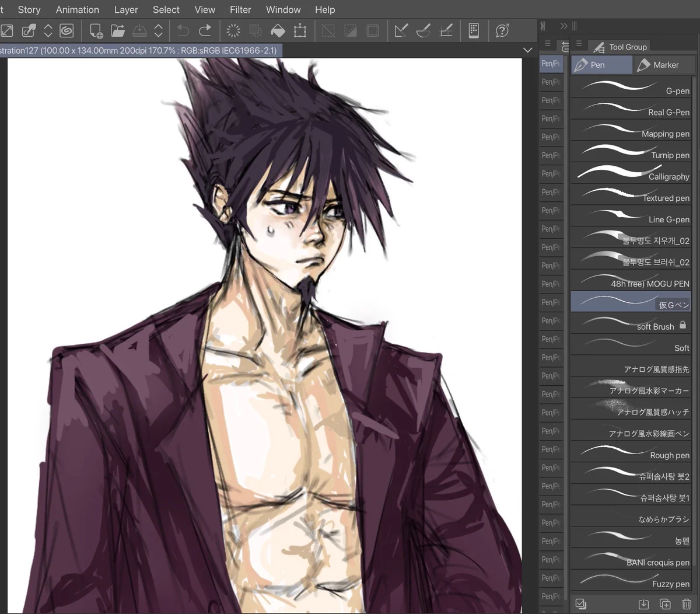The height and width of the screenshot is (614, 700).
Task: Open the Select menu
Action: pyautogui.click(x=166, y=9)
